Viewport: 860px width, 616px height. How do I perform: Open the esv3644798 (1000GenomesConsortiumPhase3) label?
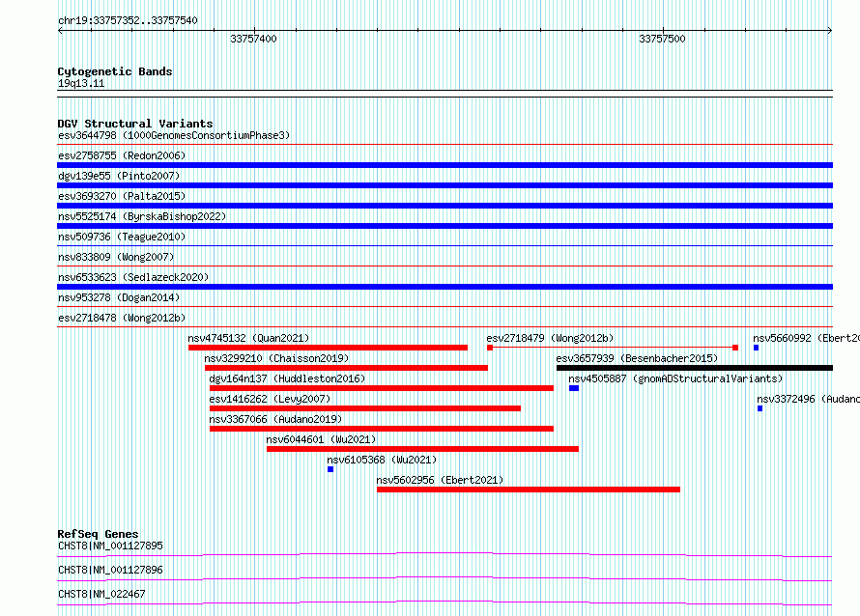174,135
